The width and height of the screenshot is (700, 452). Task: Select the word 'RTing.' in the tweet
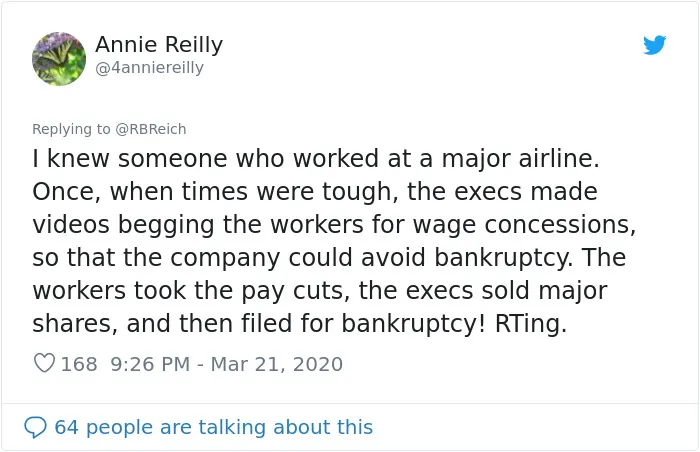[x=531, y=323]
